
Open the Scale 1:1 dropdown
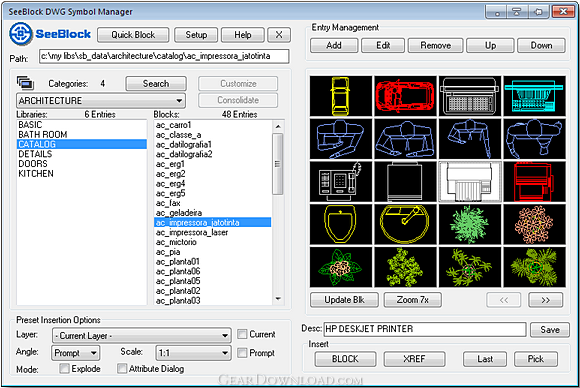(x=193, y=353)
